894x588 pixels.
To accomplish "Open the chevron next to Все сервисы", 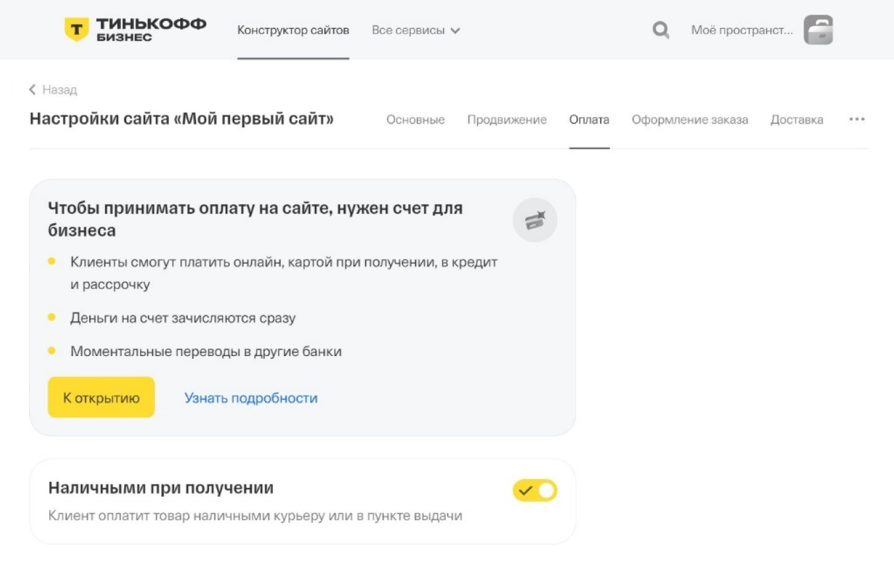I will pos(457,30).
